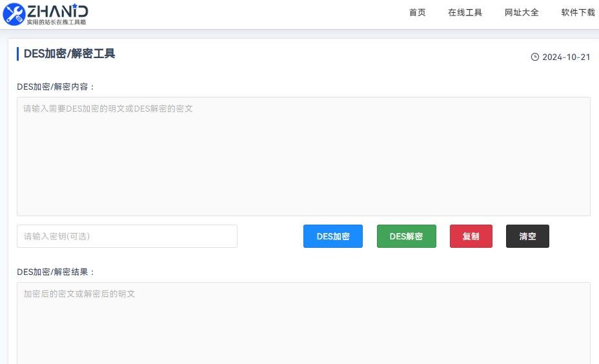Click the DES加密/解密工具 page heading

point(69,54)
